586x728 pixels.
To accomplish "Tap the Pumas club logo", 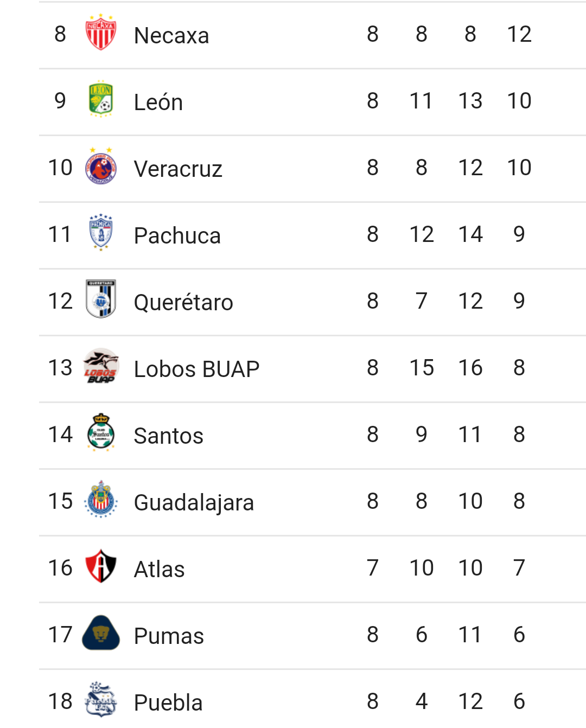I will click(101, 634).
